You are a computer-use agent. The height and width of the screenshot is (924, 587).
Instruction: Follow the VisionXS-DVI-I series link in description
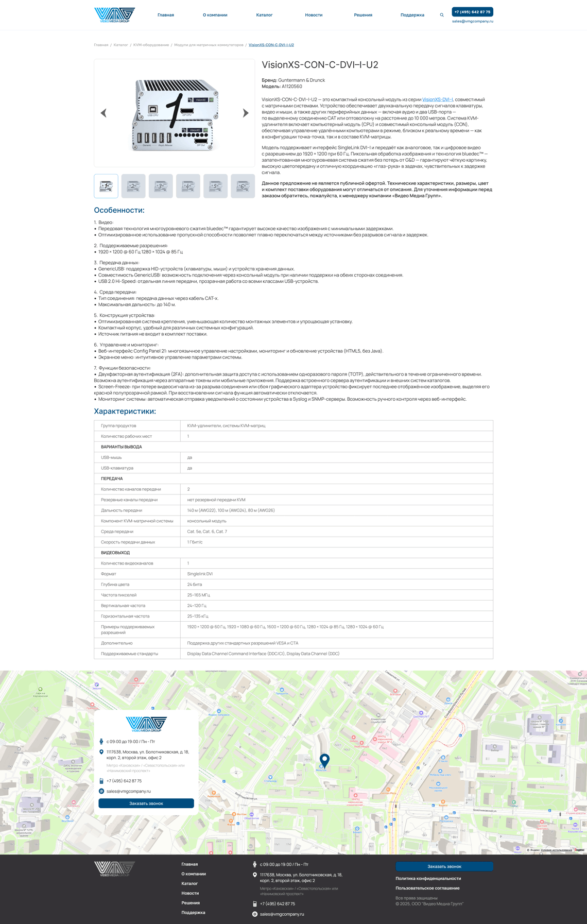(438, 99)
